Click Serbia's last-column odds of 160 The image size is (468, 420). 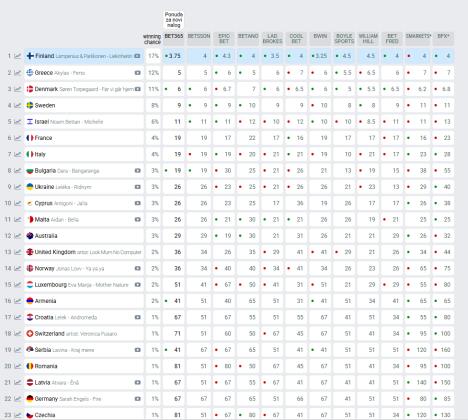point(443,350)
